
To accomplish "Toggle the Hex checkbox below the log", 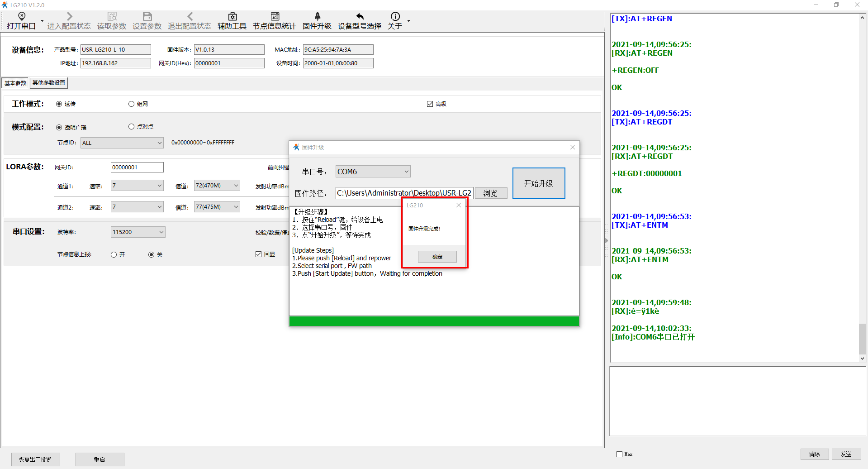I will click(x=619, y=454).
